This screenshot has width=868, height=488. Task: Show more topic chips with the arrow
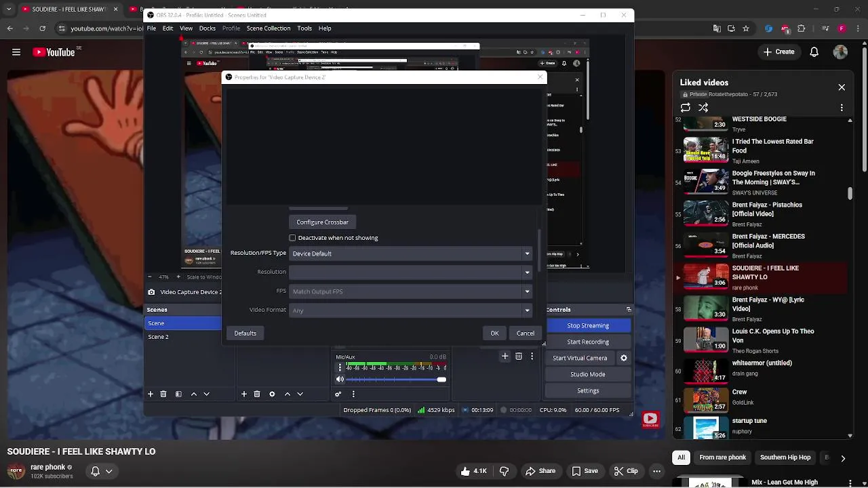[843, 458]
